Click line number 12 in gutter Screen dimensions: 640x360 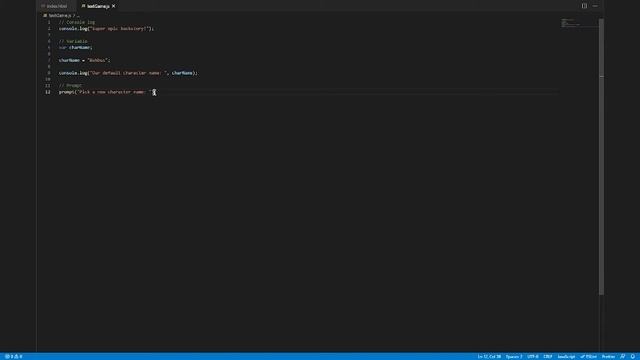tap(48, 92)
